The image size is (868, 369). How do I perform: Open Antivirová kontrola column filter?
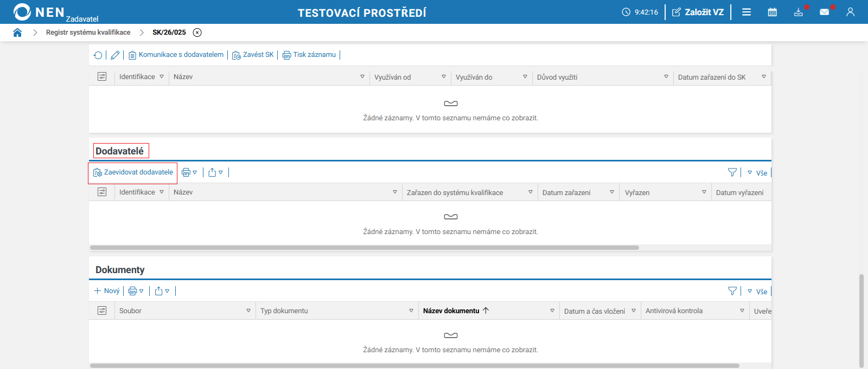[742, 310]
